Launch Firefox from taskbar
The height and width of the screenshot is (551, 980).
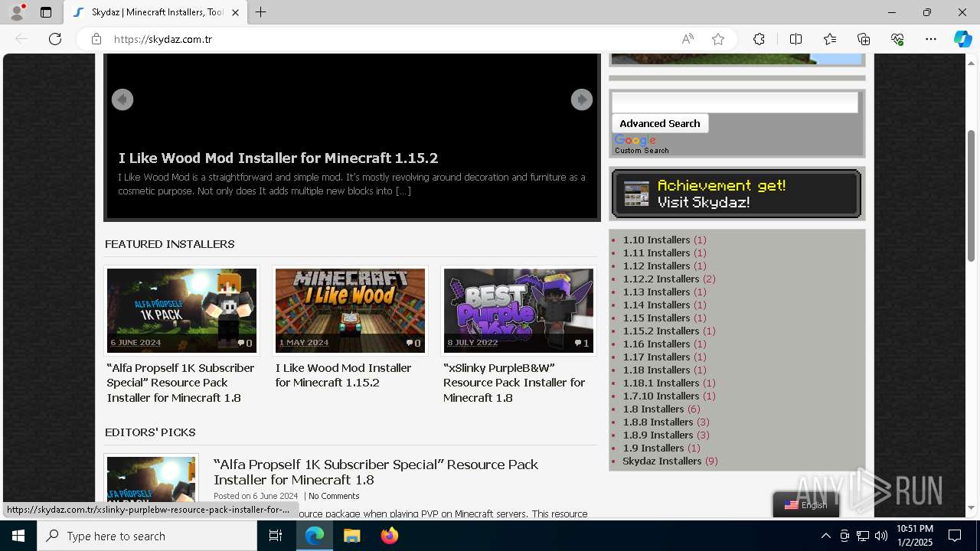pos(390,536)
